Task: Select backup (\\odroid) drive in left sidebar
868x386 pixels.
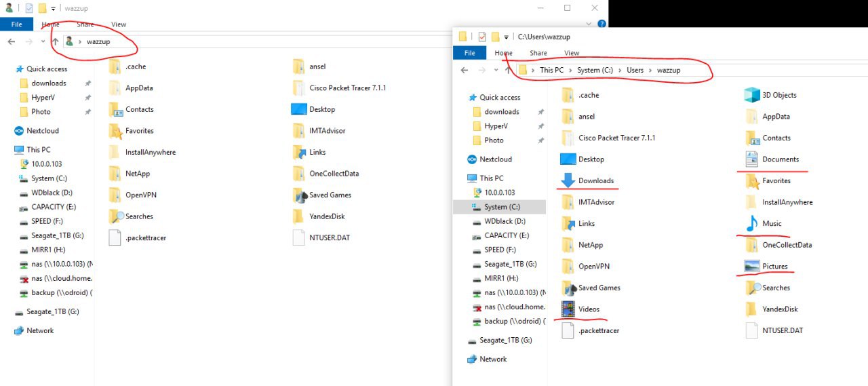Action: 56,292
